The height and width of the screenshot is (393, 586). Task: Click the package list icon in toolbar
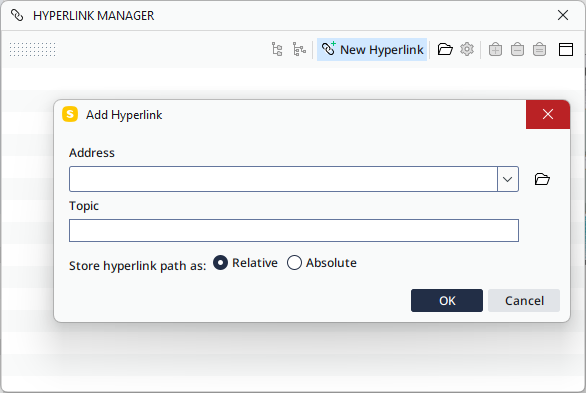click(539, 49)
